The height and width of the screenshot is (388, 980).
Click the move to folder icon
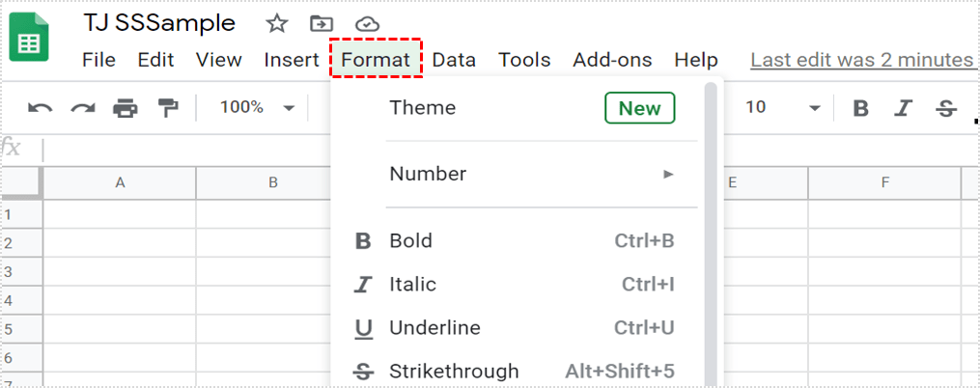(x=322, y=23)
